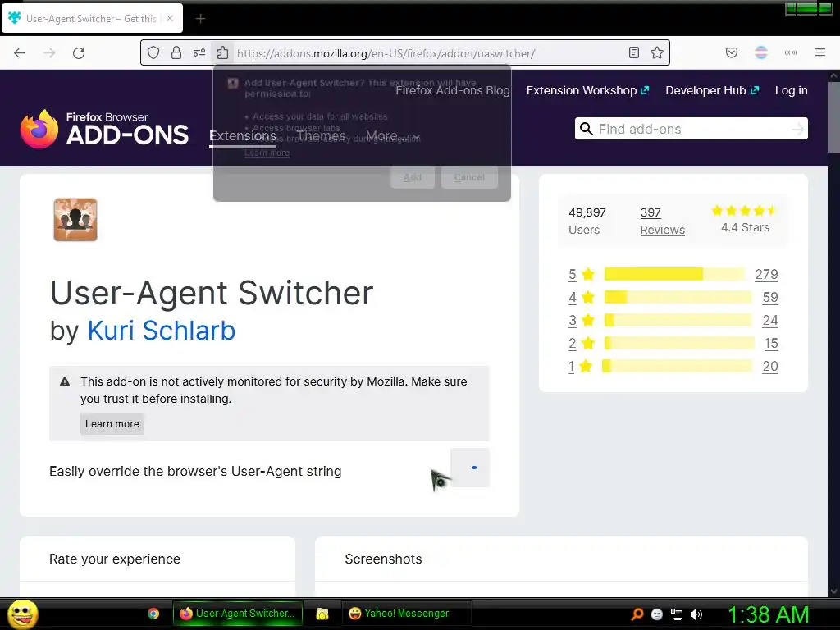This screenshot has width=840, height=630.
Task: Click the search magnifier tray icon
Action: click(637, 614)
